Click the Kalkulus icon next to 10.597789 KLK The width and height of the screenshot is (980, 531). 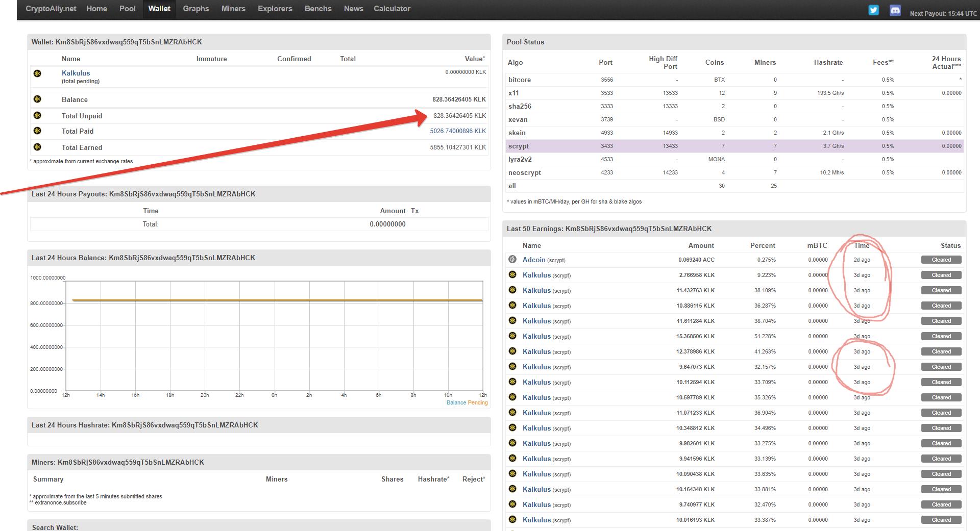tap(512, 397)
